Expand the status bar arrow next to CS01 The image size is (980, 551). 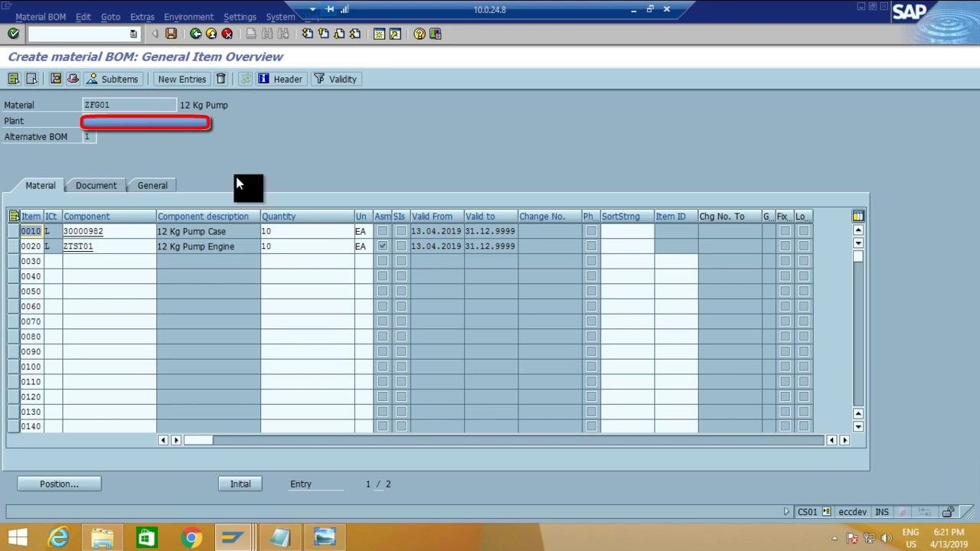click(x=786, y=512)
